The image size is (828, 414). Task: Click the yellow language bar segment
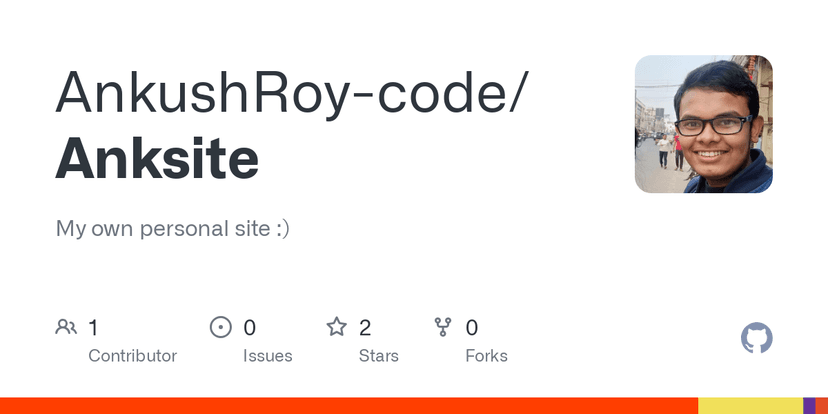pos(750,405)
